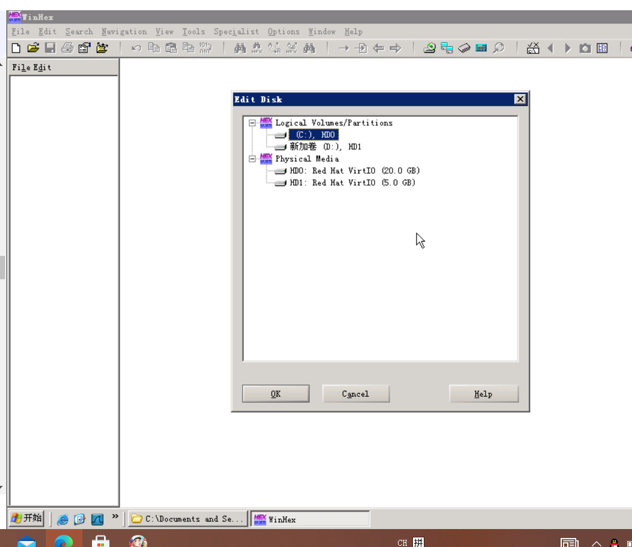The width and height of the screenshot is (632, 547).
Task: Click the Print toolbar icon
Action: [67, 48]
